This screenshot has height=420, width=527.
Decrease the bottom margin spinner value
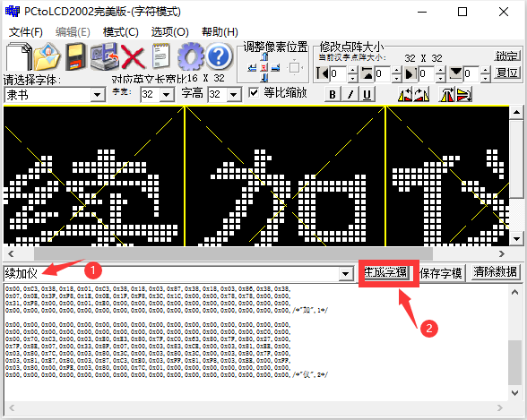pyautogui.click(x=485, y=78)
